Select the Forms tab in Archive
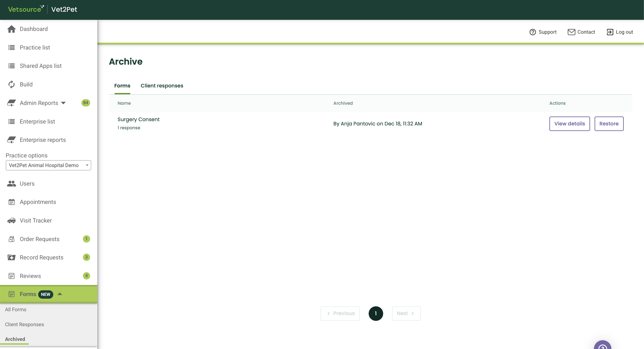Screen dimensions: 644x349 point(122,86)
